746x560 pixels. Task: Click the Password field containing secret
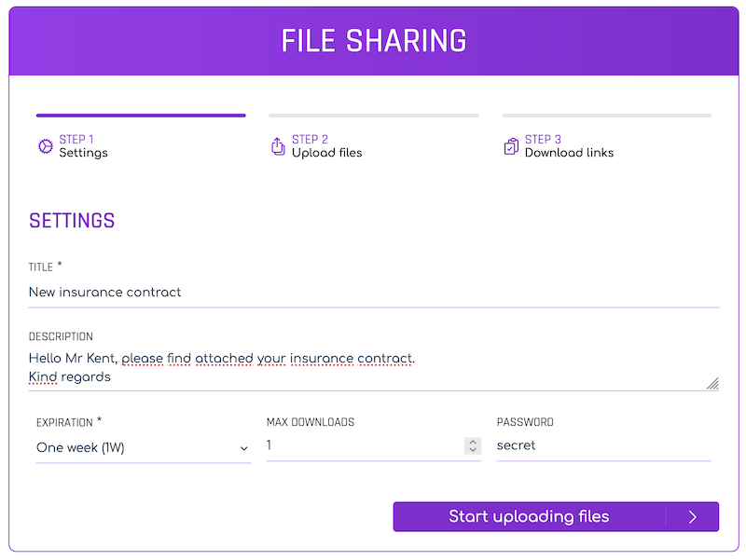[x=603, y=446]
